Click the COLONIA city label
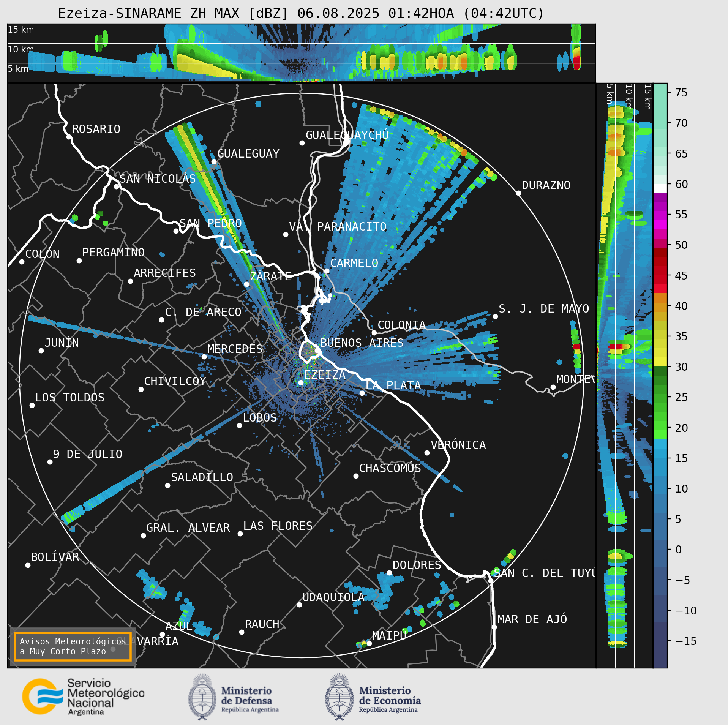The height and width of the screenshot is (725, 728). coord(402,325)
